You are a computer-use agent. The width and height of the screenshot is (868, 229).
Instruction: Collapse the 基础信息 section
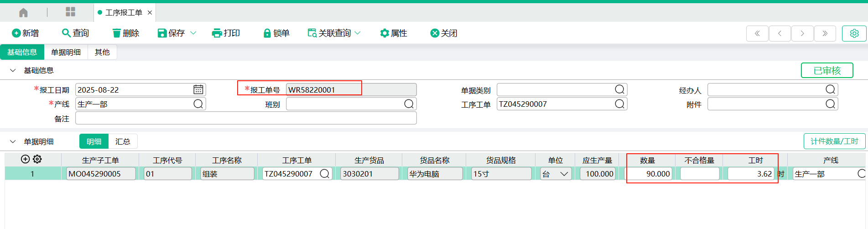13,70
